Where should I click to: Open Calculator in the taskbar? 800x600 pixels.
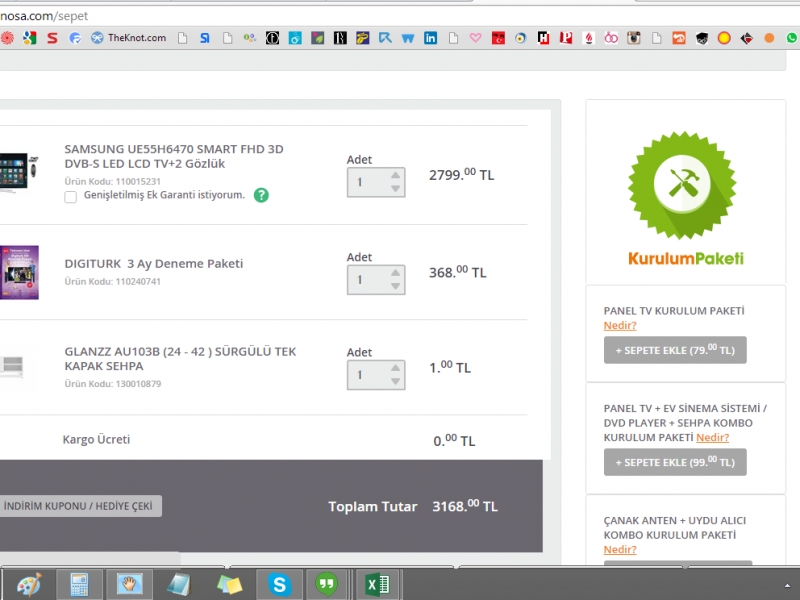(79, 584)
